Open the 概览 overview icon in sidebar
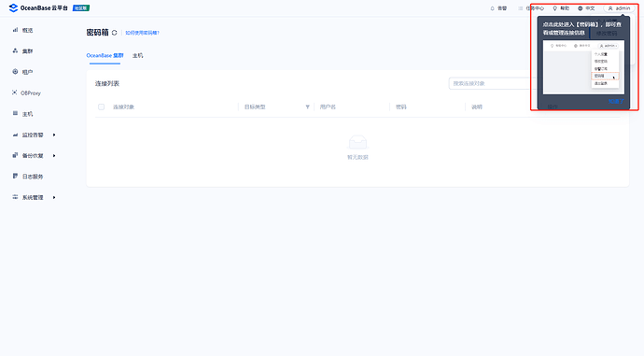The width and height of the screenshot is (644, 356). coord(15,30)
